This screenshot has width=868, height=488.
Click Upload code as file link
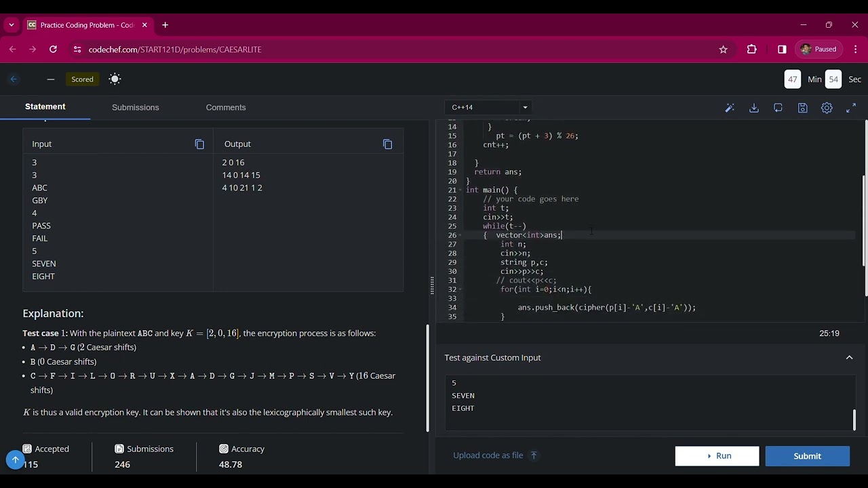click(495, 455)
